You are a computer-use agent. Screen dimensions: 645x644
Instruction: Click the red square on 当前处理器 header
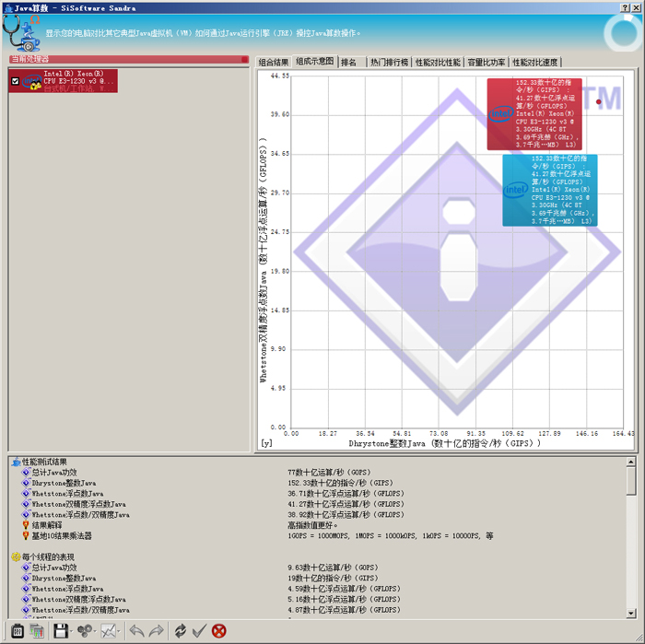(245, 59)
